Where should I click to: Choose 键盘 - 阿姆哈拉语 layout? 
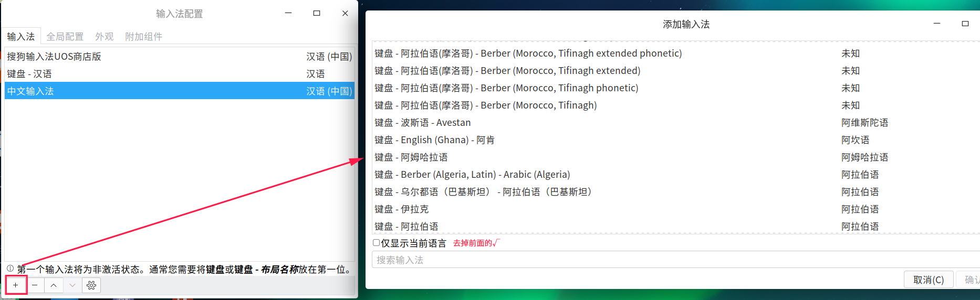click(676, 157)
